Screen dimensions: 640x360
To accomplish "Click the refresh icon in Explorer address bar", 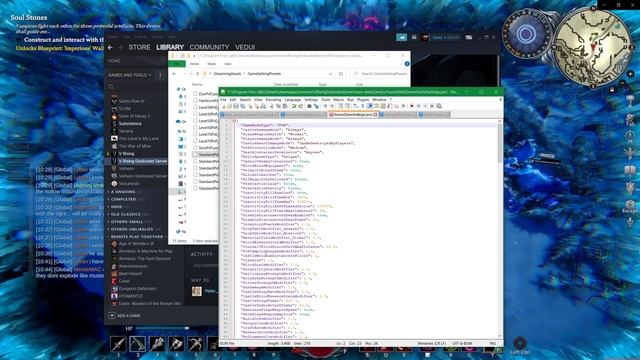I will (341, 74).
